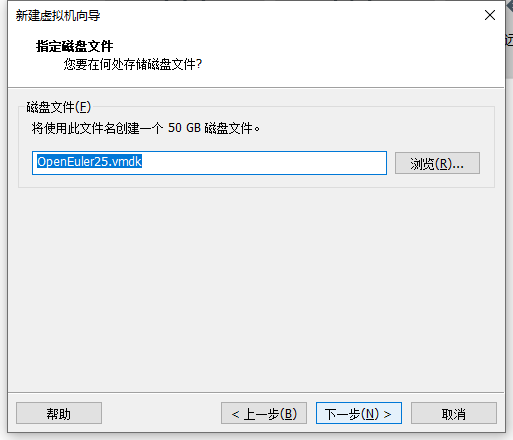Open help via the 帮助 button

click(x=59, y=413)
